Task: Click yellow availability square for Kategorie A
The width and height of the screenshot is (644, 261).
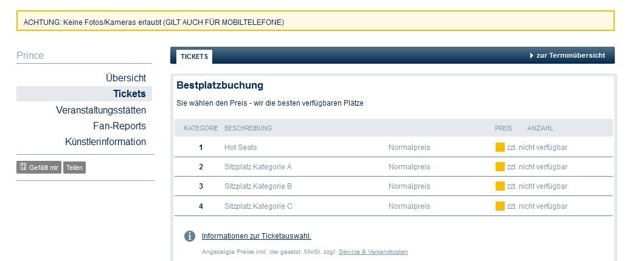Action: click(x=500, y=167)
